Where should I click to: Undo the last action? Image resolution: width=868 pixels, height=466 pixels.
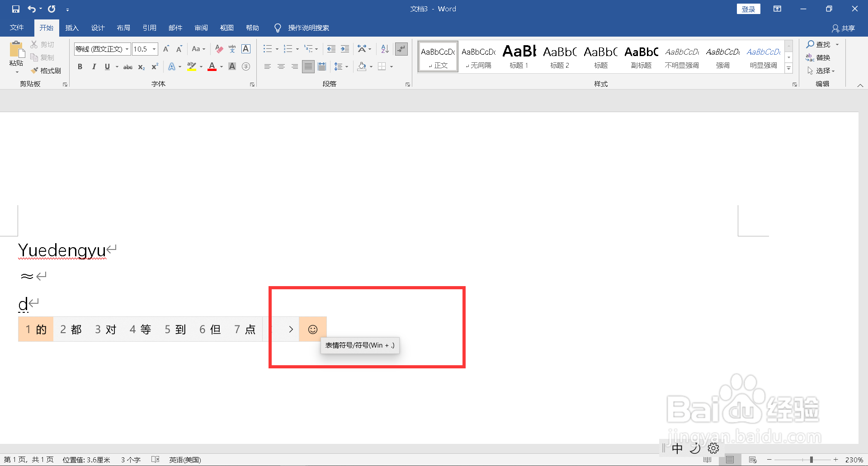32,9
